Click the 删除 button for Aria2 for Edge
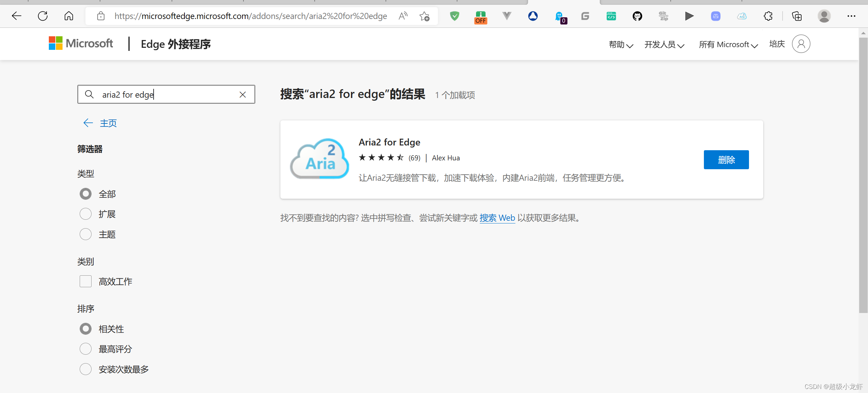868x393 pixels. pyautogui.click(x=726, y=160)
